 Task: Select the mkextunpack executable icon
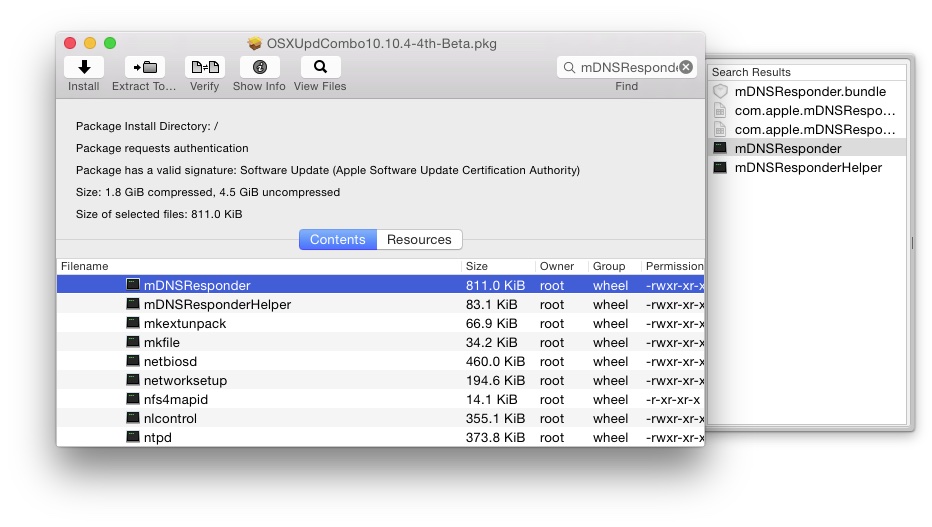point(133,323)
